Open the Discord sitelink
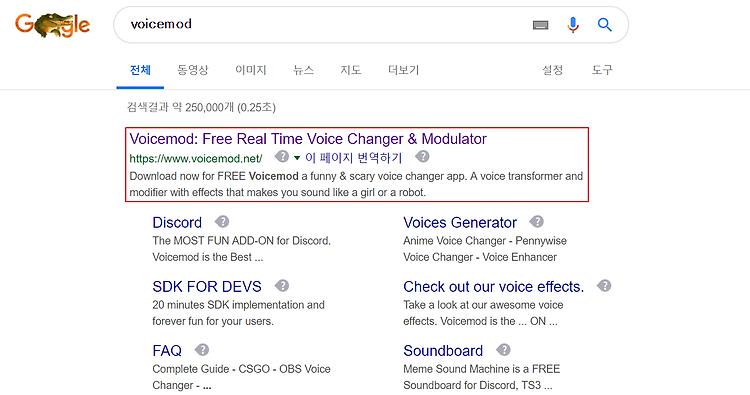This screenshot has height=395, width=750. [x=177, y=222]
